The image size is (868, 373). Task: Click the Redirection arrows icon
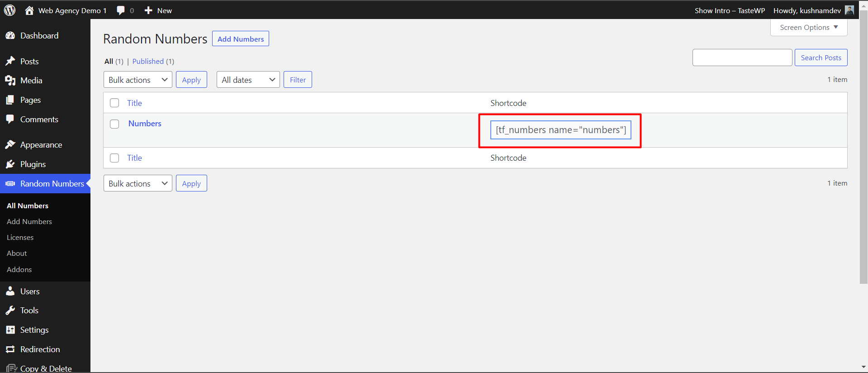pos(10,349)
